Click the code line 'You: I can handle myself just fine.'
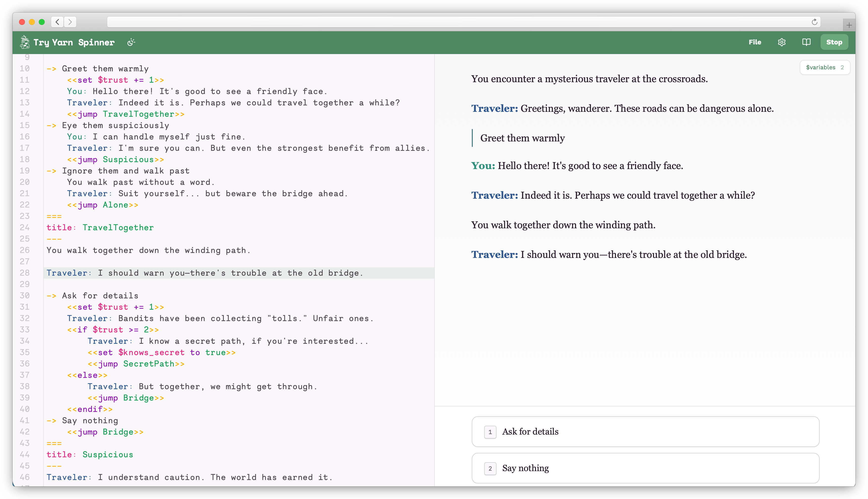Screen dimensions: 868x499 (156, 137)
